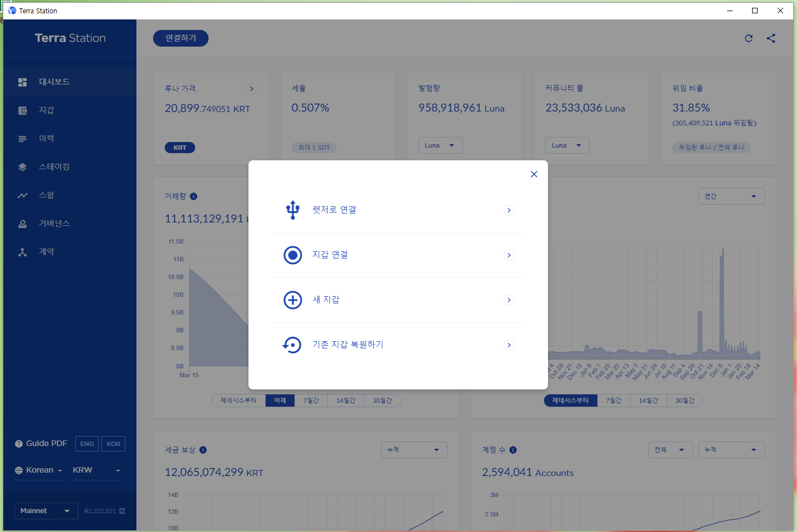Viewport: 797px width, 532px height.
Task: Click the ENG guide button
Action: coord(87,444)
